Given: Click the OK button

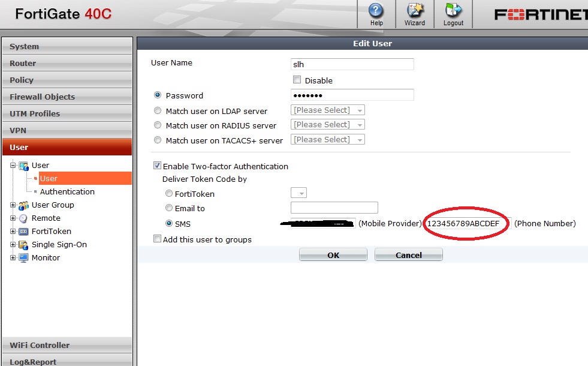Looking at the screenshot, I should pos(333,254).
